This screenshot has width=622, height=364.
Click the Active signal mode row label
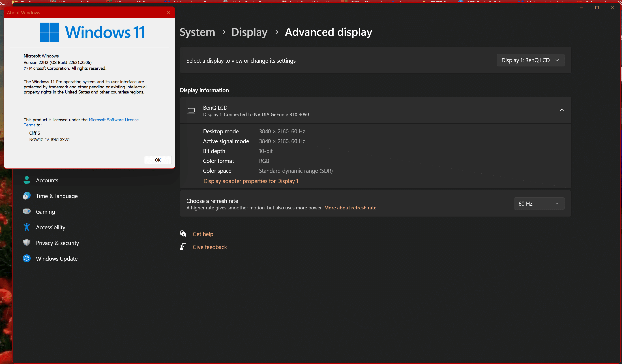pos(226,141)
